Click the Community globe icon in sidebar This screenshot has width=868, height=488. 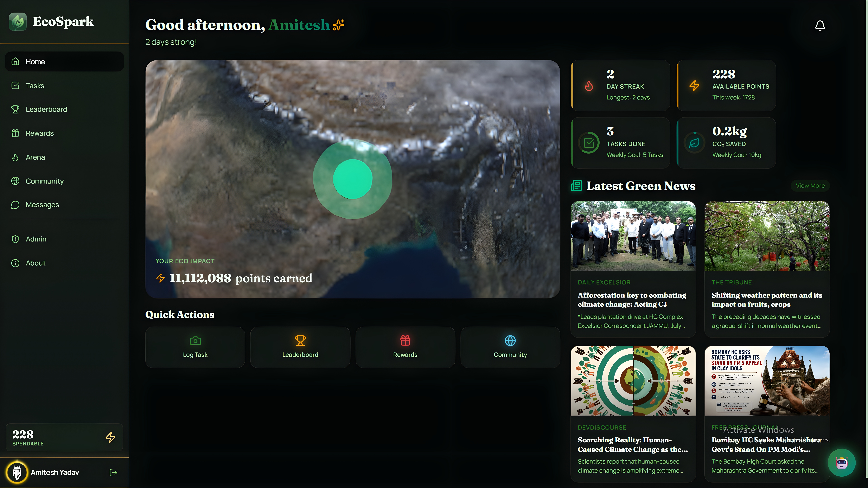click(x=15, y=181)
